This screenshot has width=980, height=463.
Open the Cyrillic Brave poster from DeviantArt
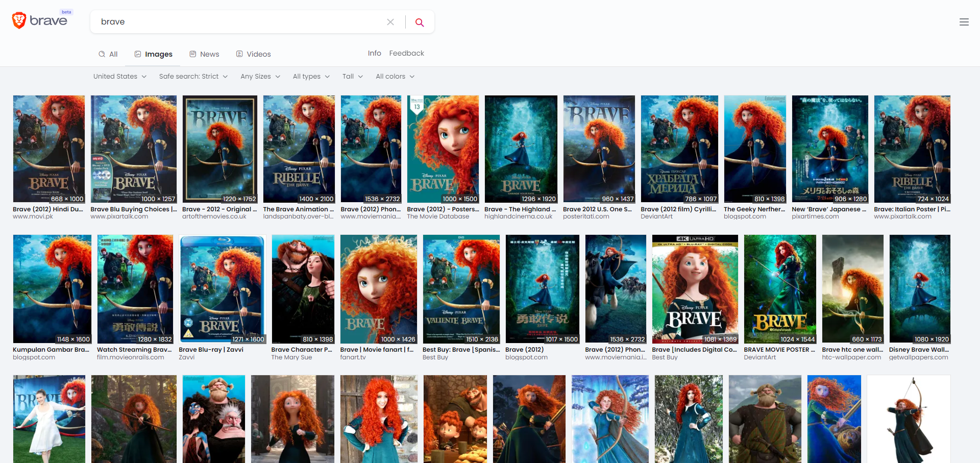(679, 149)
